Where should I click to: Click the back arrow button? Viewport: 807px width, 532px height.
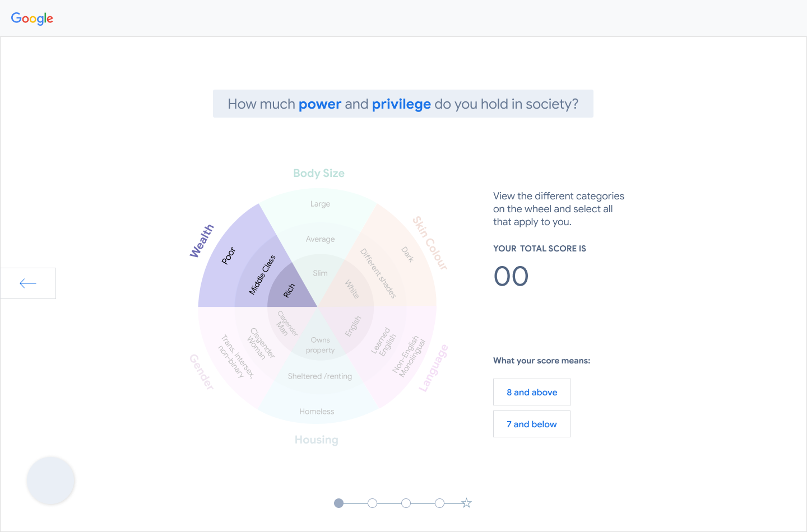pos(28,283)
